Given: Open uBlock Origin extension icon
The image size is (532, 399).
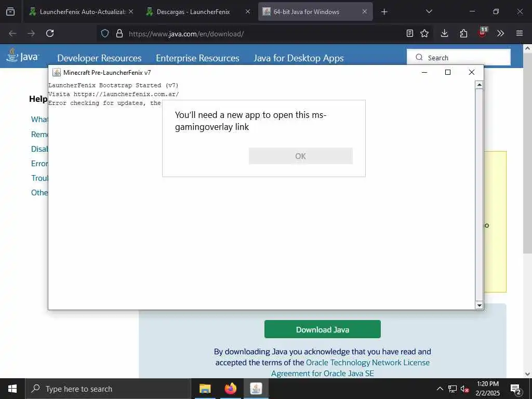Looking at the screenshot, I should pyautogui.click(x=482, y=33).
